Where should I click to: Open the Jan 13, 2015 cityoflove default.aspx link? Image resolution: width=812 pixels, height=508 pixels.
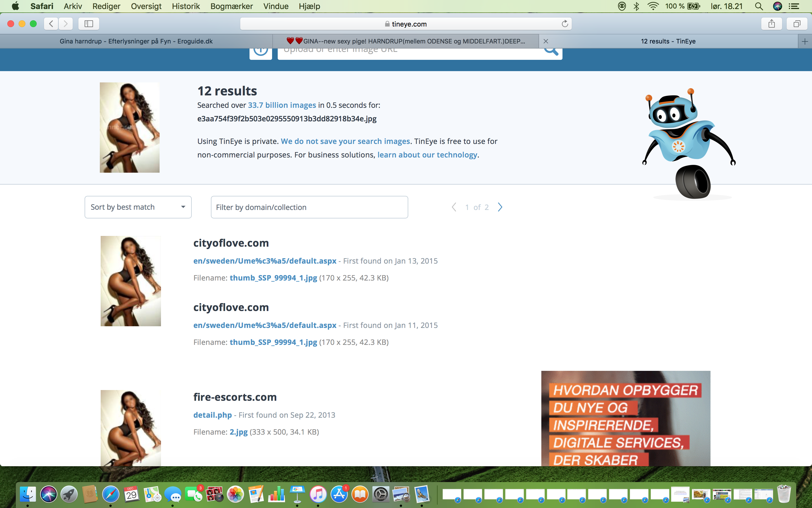(265, 261)
